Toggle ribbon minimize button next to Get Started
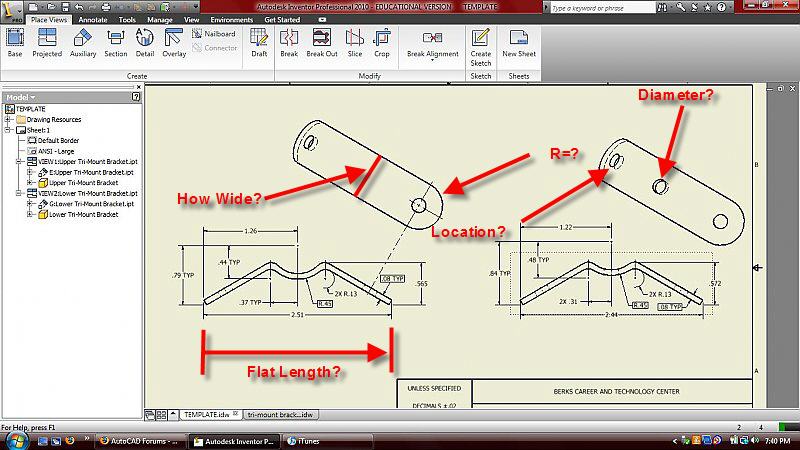The image size is (800, 450). pos(322,20)
